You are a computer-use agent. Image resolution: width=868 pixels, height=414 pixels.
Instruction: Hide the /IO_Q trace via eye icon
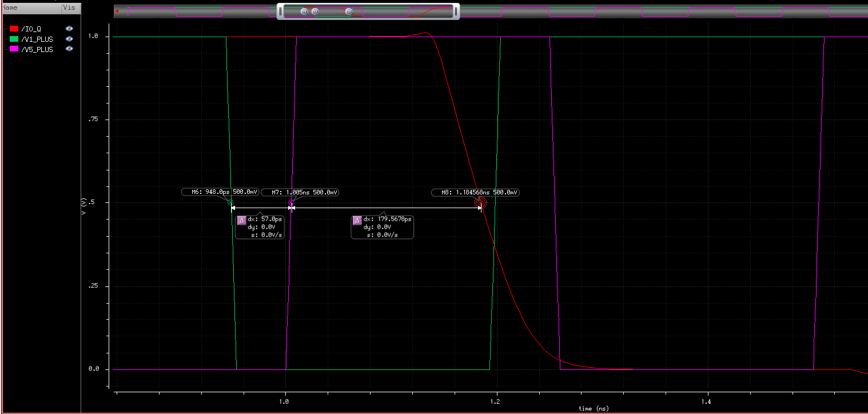(69, 29)
